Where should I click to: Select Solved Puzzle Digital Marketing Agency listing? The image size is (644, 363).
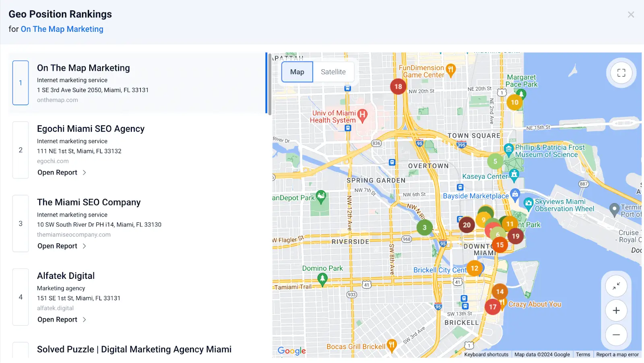(x=134, y=349)
